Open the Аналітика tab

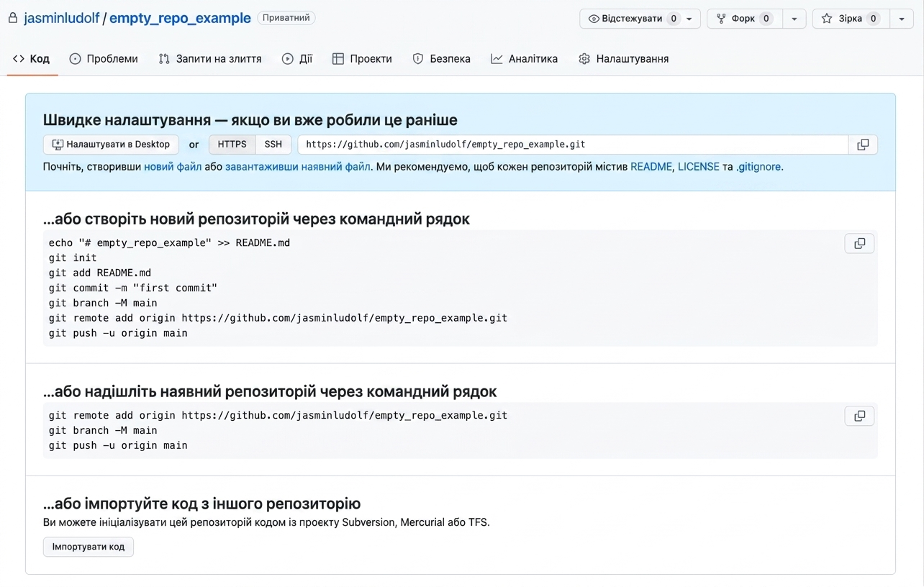point(524,59)
